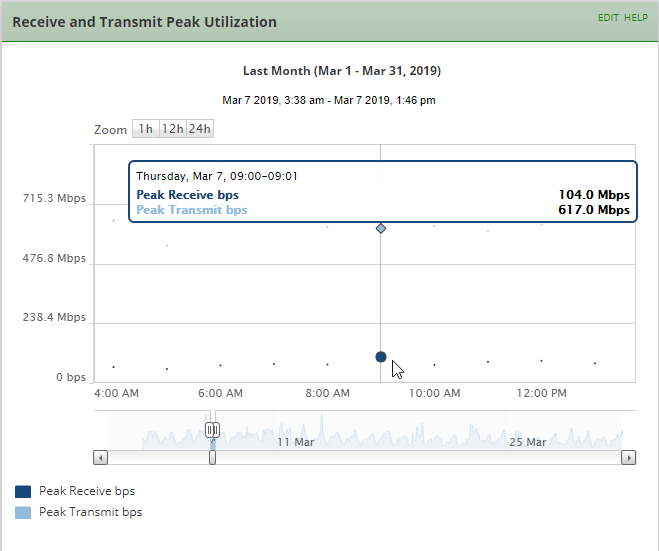Click the Receive and Transmit Peak Utilization title
The width and height of the screenshot is (659, 551).
[x=145, y=22]
